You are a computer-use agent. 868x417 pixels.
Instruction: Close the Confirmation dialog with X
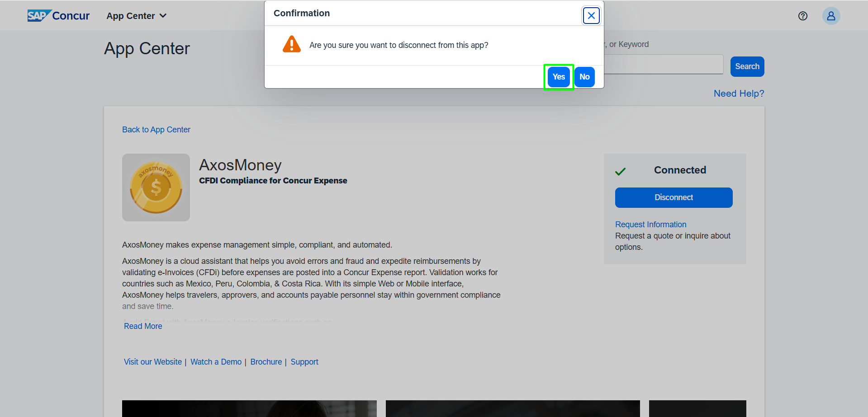click(x=591, y=16)
